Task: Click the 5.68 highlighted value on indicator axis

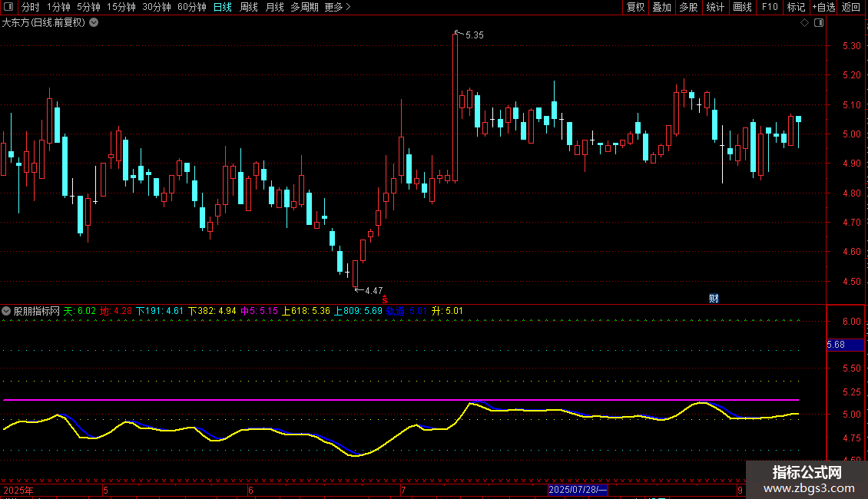Action: point(845,345)
